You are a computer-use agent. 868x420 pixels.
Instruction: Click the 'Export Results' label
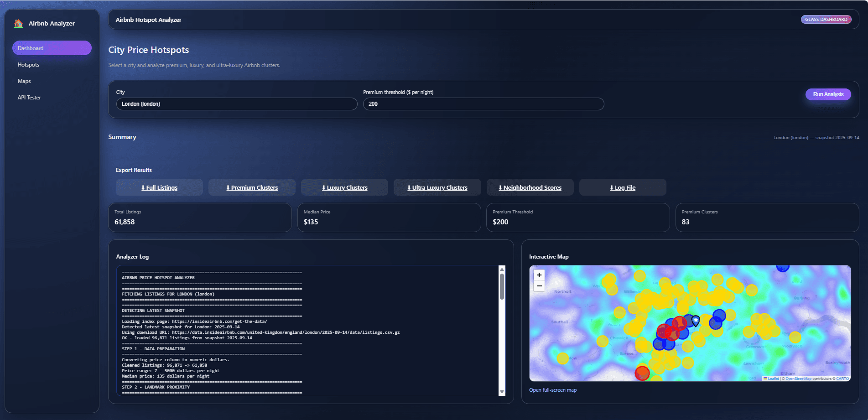click(x=134, y=170)
